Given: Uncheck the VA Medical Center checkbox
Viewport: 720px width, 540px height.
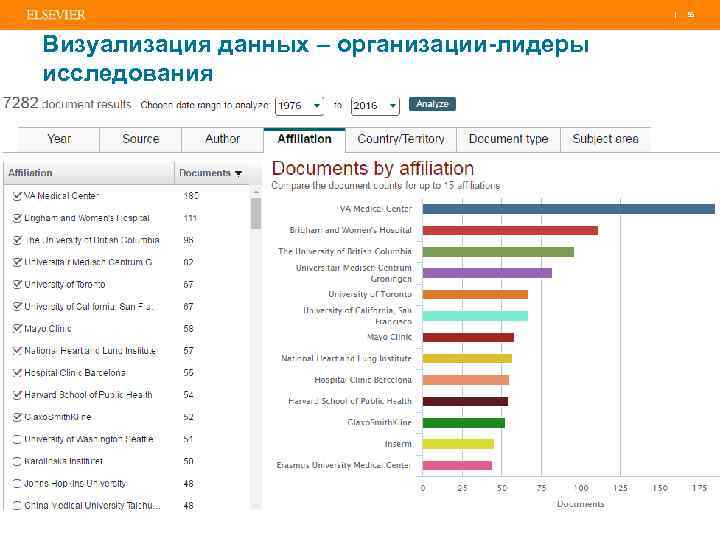Looking at the screenshot, I should click(x=17, y=196).
